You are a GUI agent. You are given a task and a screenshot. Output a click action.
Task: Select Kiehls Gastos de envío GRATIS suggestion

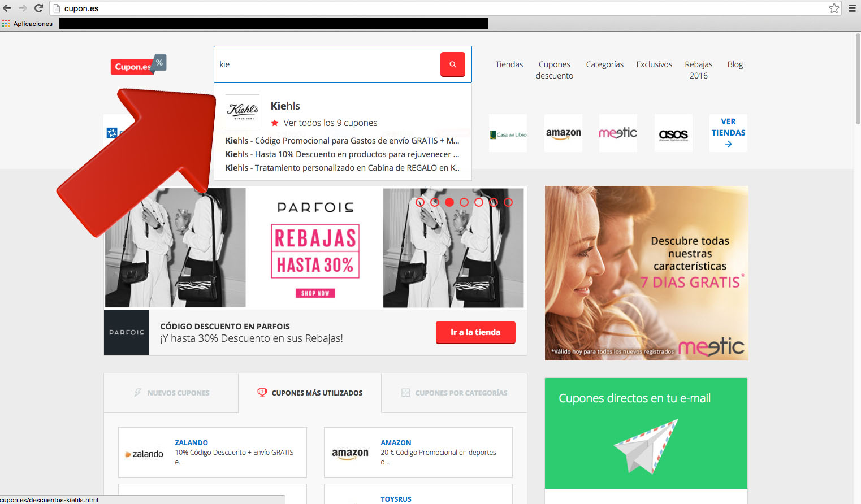pyautogui.click(x=343, y=141)
